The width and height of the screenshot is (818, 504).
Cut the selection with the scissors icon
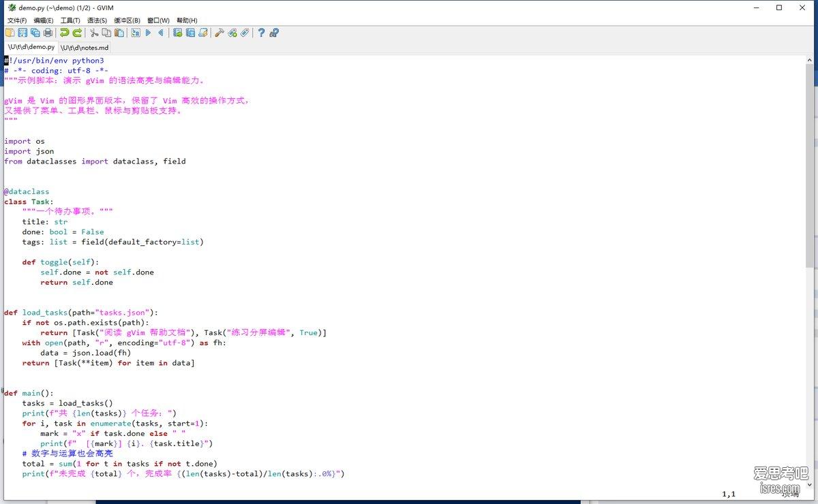pyautogui.click(x=94, y=33)
